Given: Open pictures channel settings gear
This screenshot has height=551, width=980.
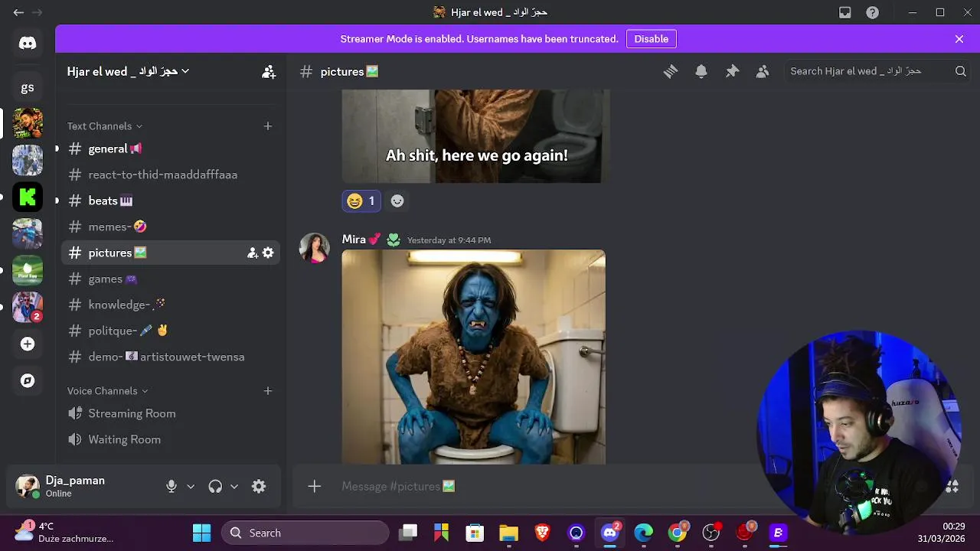Looking at the screenshot, I should click(x=268, y=253).
